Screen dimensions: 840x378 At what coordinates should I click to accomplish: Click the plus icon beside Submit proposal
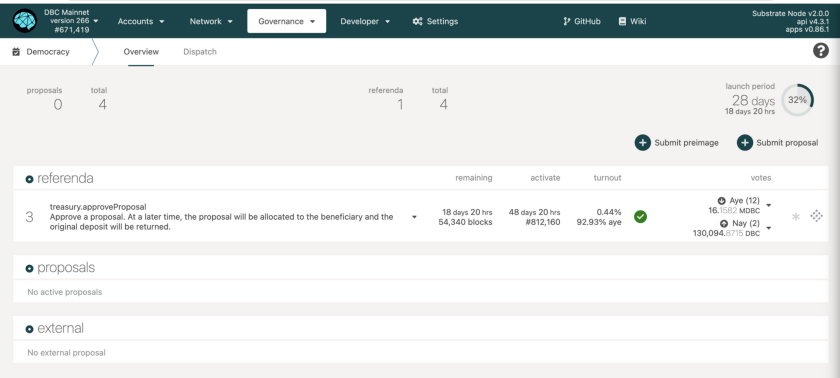pyautogui.click(x=745, y=143)
